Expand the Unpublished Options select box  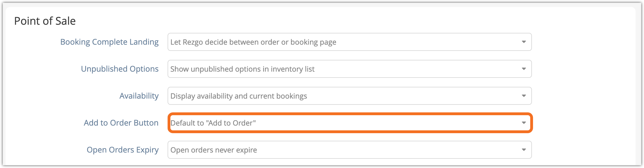(x=349, y=69)
